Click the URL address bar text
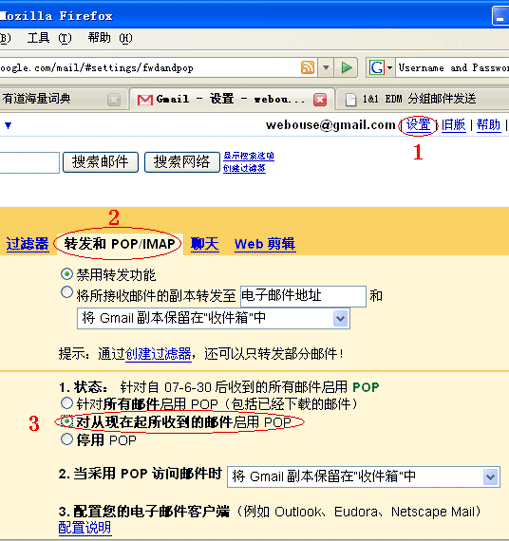The height and width of the screenshot is (541, 509). pyautogui.click(x=97, y=68)
